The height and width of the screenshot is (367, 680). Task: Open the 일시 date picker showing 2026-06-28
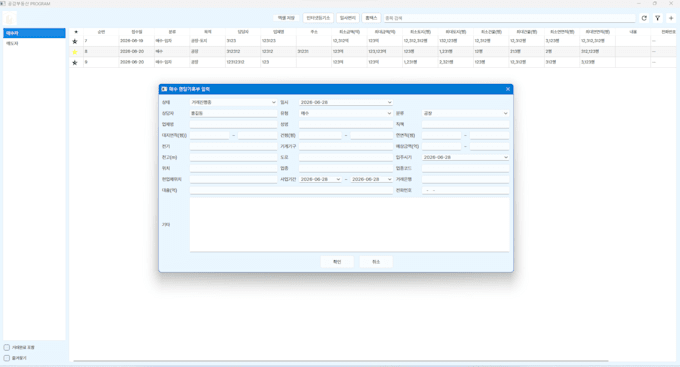(346, 102)
